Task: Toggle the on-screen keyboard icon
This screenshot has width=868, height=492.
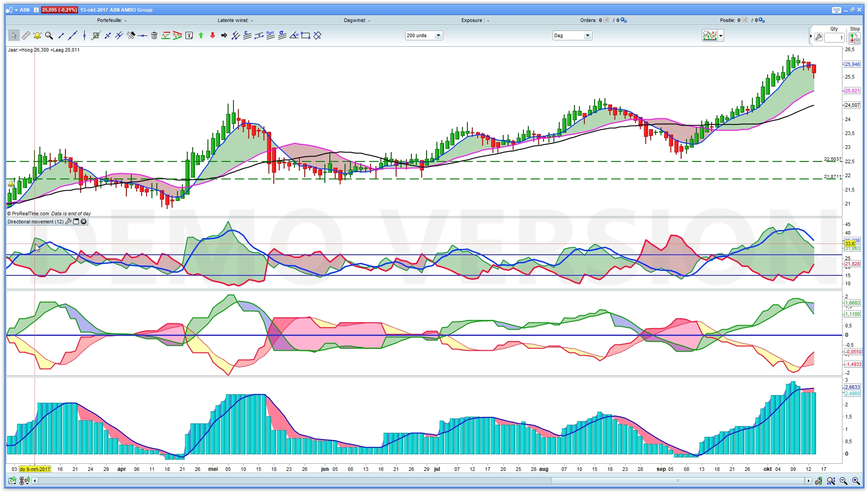Action: pyautogui.click(x=836, y=10)
